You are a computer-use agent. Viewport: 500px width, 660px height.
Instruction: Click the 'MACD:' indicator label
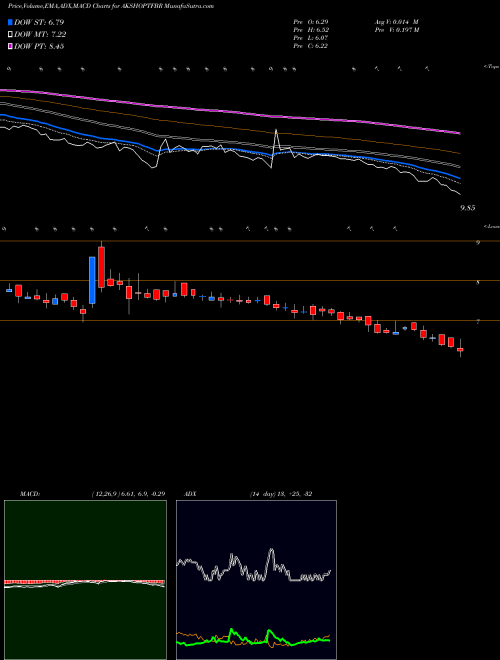[x=30, y=494]
